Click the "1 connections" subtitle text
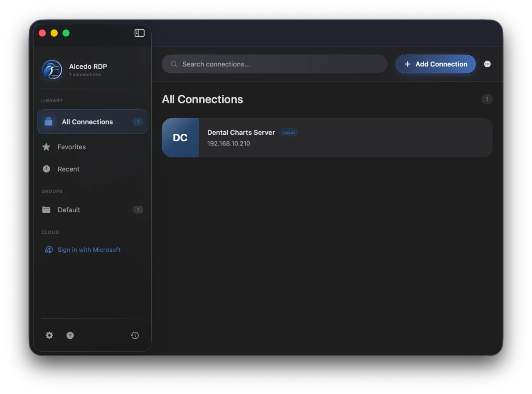The width and height of the screenshot is (532, 394). tap(85, 74)
